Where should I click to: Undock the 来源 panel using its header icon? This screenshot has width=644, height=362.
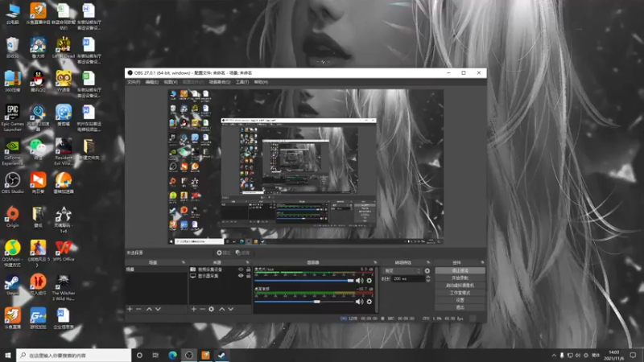pos(247,262)
